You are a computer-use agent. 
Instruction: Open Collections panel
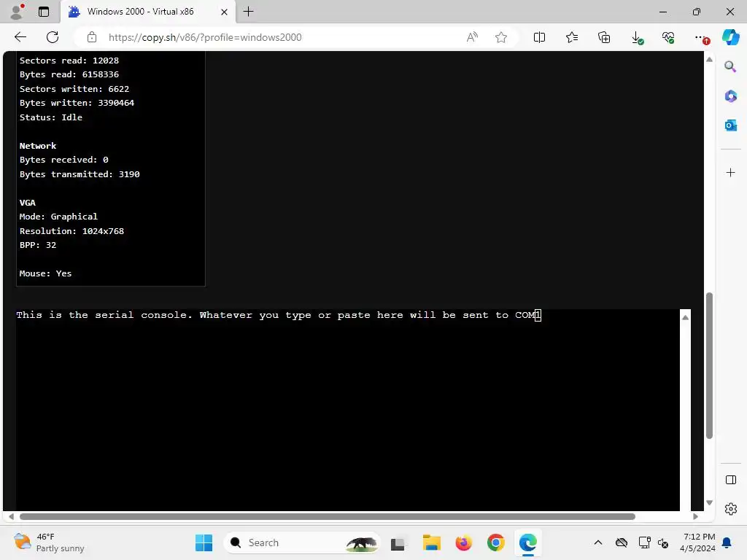[604, 37]
